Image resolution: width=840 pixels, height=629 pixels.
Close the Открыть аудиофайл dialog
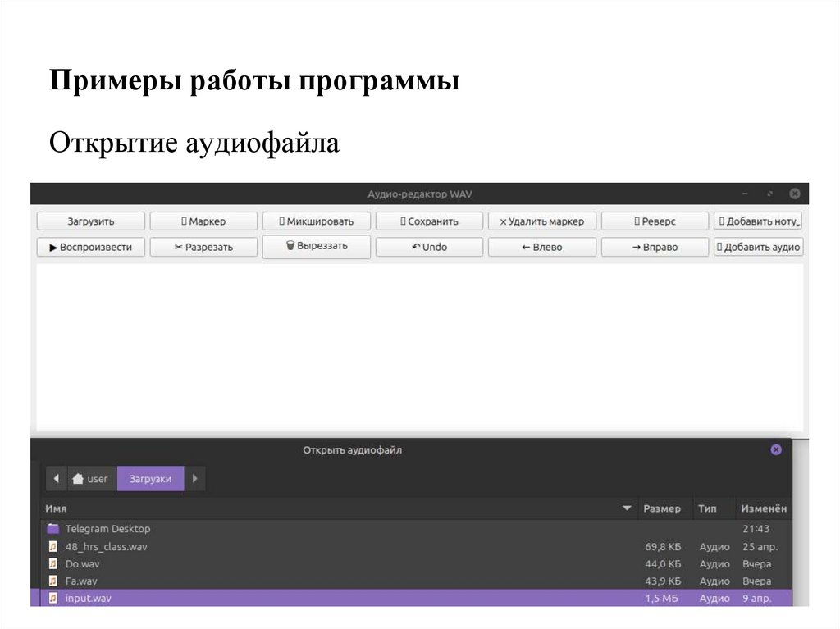776,449
